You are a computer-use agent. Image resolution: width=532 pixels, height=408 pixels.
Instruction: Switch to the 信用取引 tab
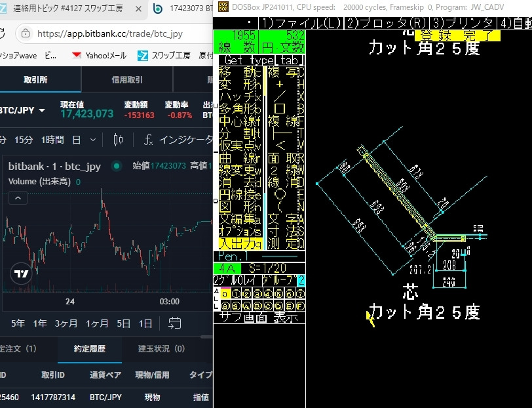[127, 79]
